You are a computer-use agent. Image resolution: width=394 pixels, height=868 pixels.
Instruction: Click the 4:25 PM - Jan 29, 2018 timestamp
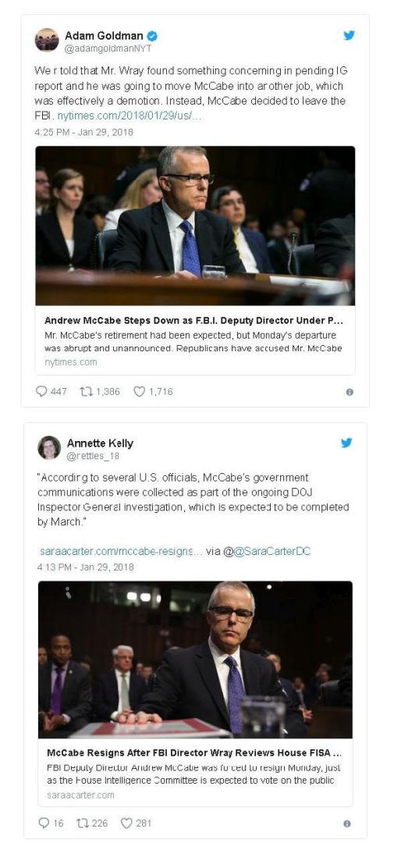(x=83, y=132)
